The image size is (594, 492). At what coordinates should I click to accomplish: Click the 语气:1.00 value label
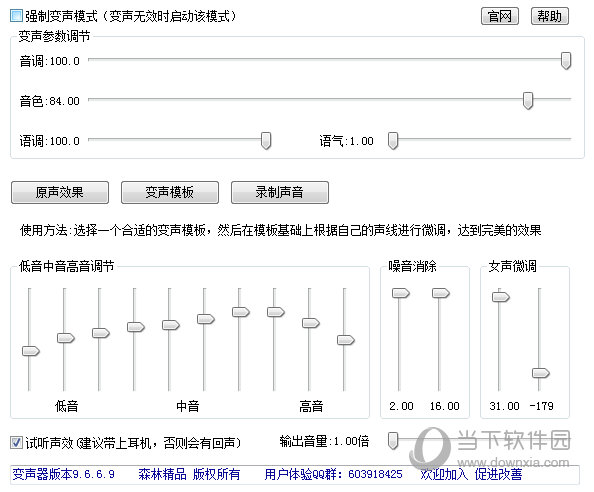346,141
